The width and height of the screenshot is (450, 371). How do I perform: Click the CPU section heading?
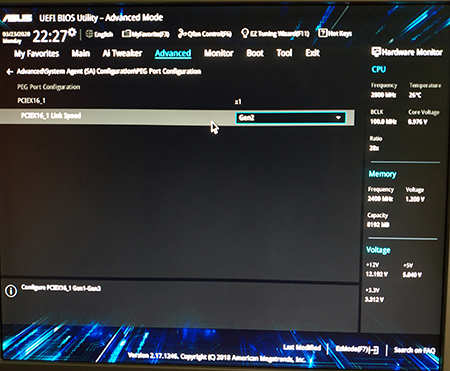pyautogui.click(x=379, y=69)
